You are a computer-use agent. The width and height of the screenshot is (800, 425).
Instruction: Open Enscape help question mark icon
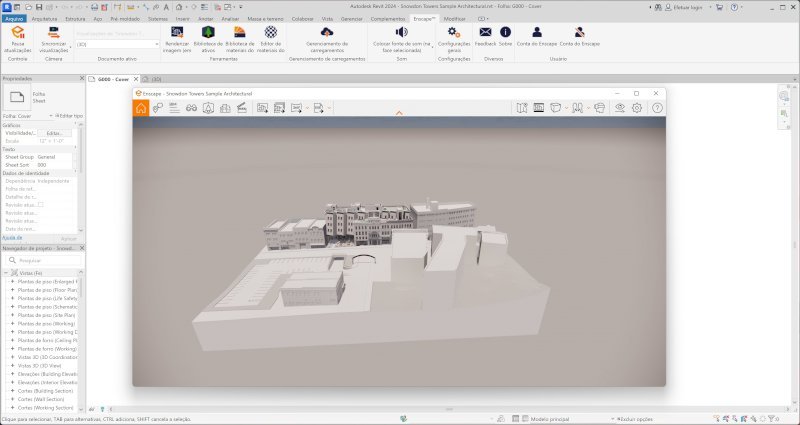[x=657, y=107]
